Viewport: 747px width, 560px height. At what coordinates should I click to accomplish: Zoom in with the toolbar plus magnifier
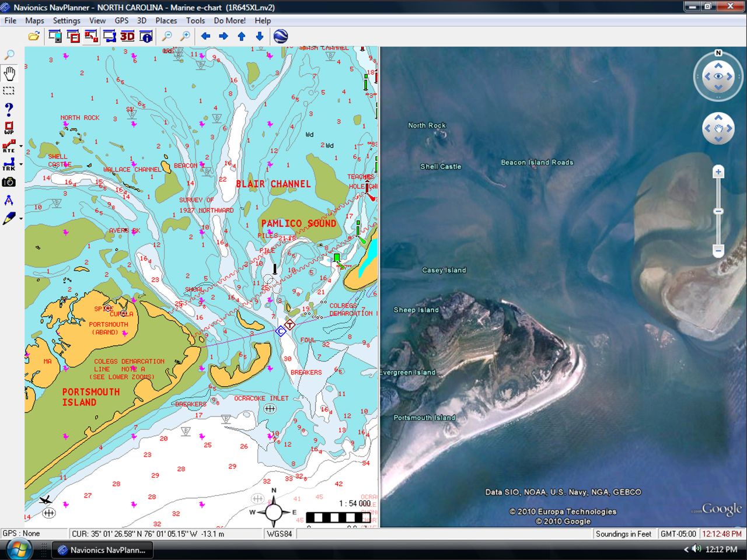pos(185,36)
